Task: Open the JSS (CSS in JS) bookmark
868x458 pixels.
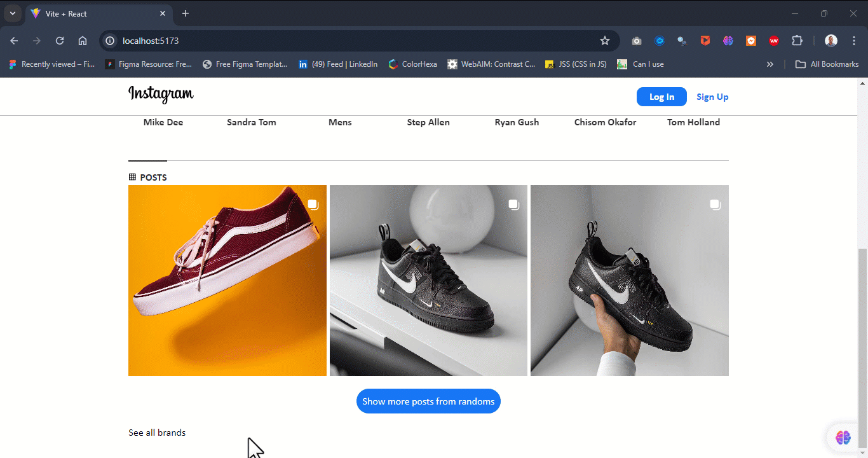Action: pyautogui.click(x=576, y=64)
